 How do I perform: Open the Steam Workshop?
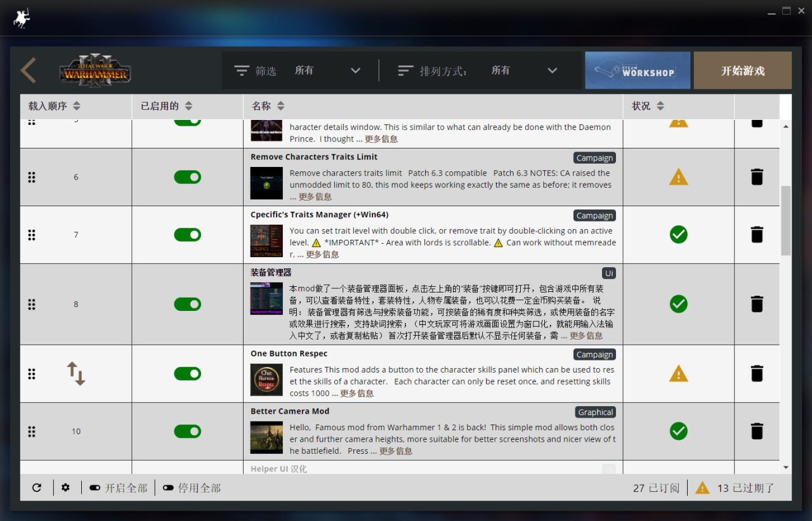click(x=638, y=70)
